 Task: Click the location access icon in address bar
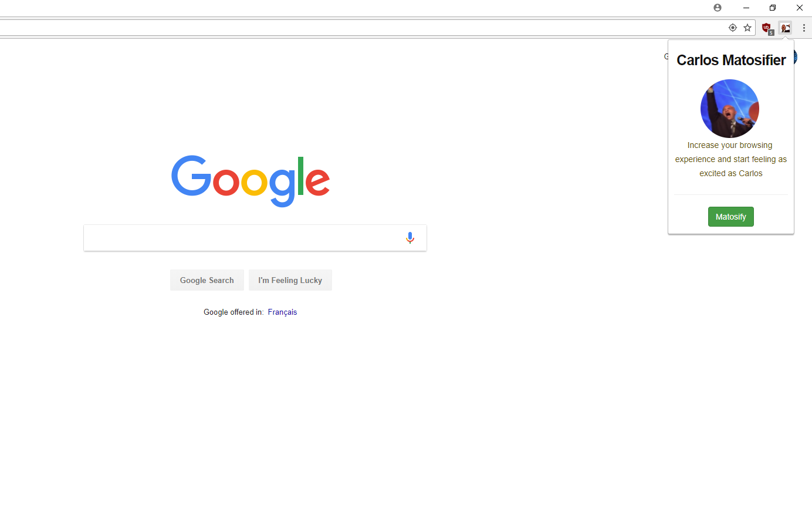733,28
